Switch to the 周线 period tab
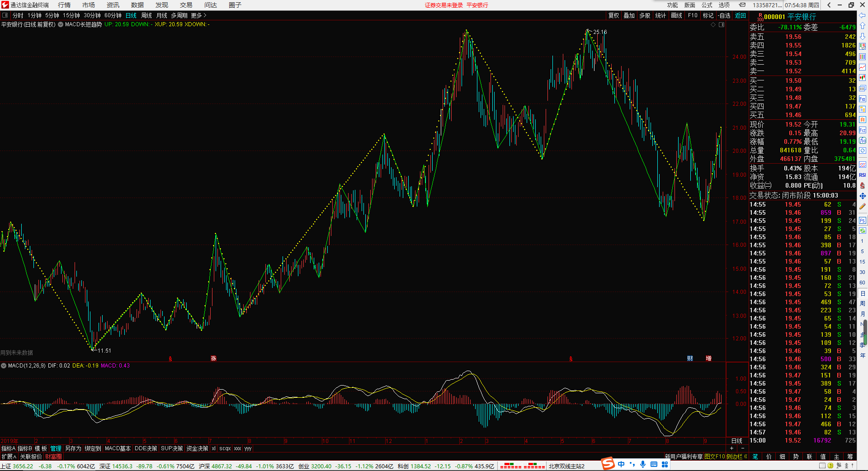 point(146,15)
